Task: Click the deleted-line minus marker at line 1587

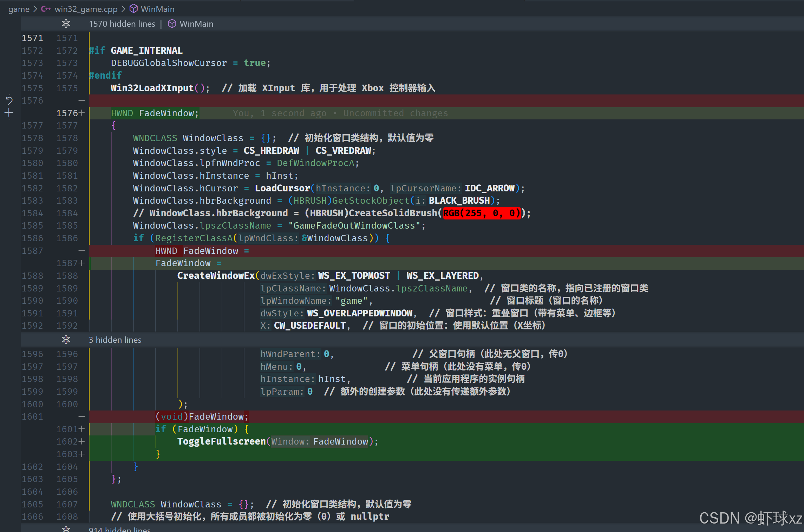Action: [82, 251]
